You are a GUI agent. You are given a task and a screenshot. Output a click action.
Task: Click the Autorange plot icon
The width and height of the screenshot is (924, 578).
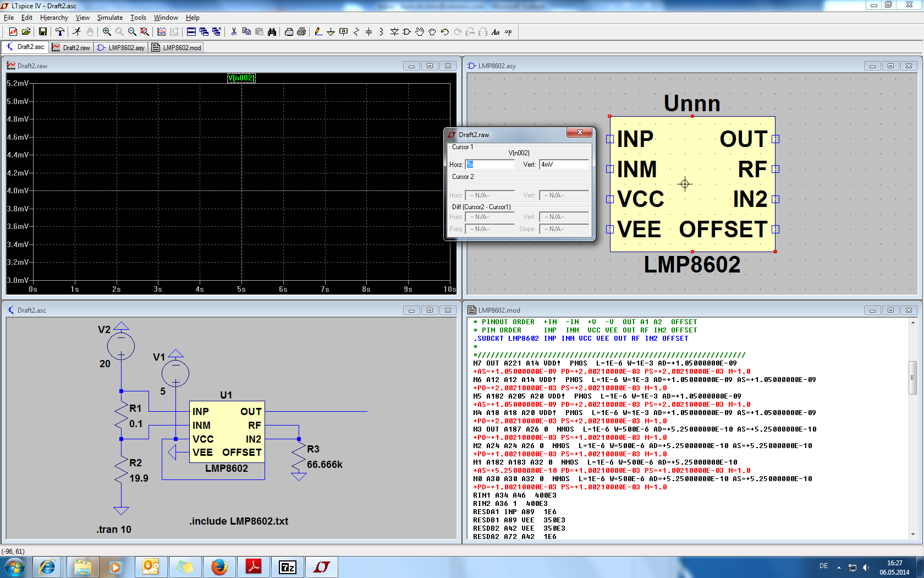(161, 32)
